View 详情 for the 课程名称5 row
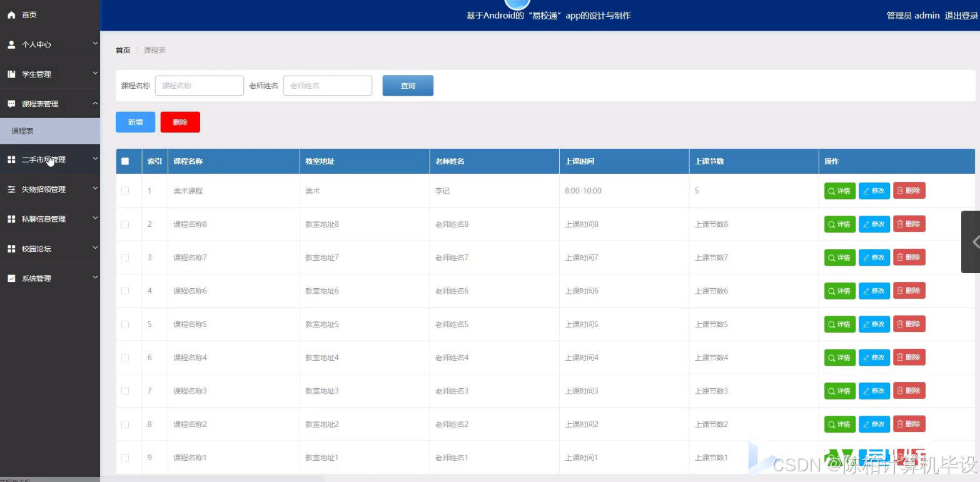The image size is (980, 482). [x=840, y=324]
